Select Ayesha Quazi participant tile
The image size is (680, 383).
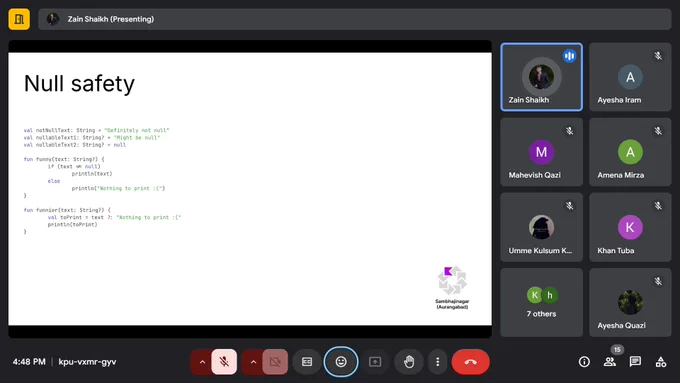point(630,302)
